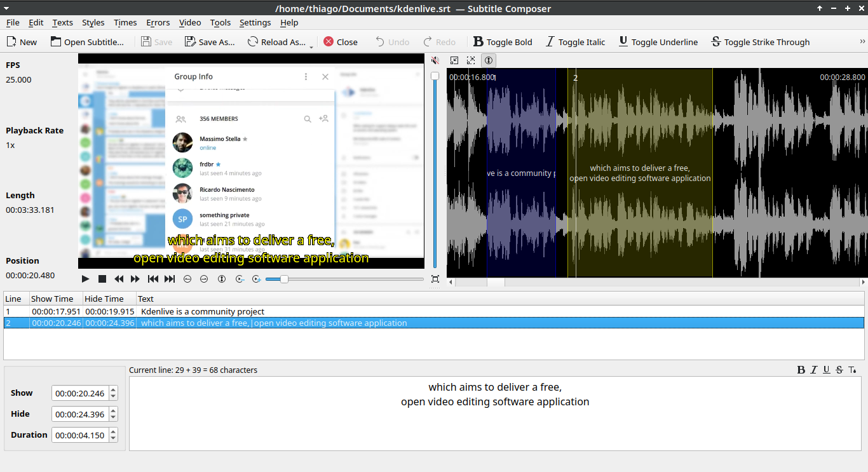The width and height of the screenshot is (868, 472).
Task: Click the set-hide-time icon with minus badge
Action: (240, 279)
